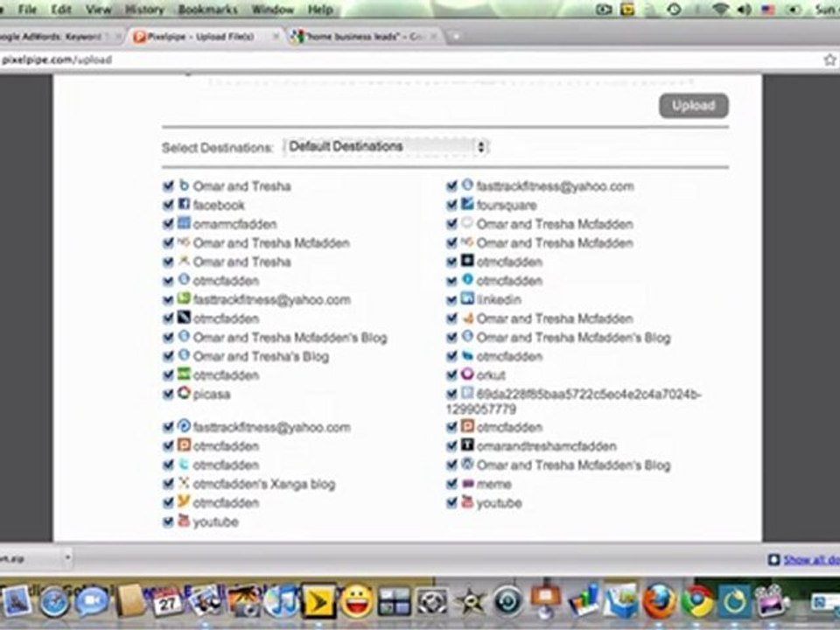The height and width of the screenshot is (630, 840).
Task: Click the orkut label text
Action: [x=491, y=375]
